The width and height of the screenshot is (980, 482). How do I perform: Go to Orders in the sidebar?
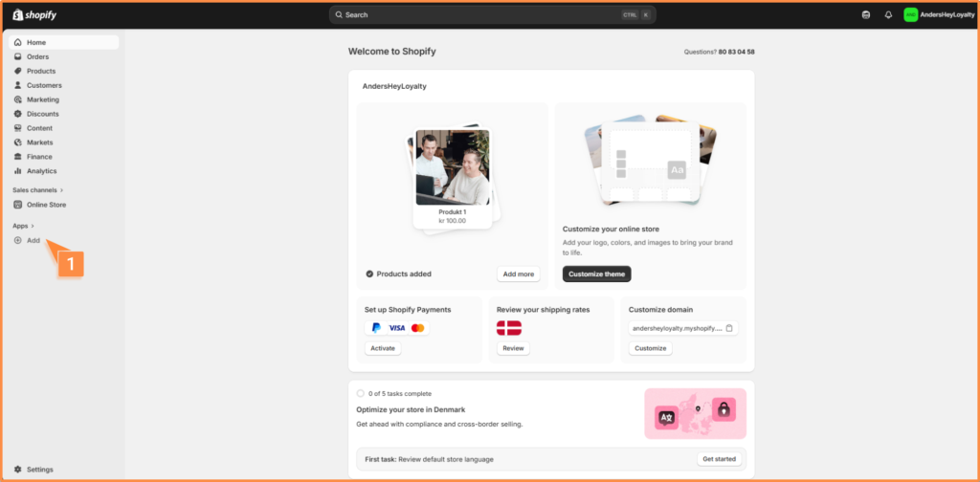(x=38, y=56)
